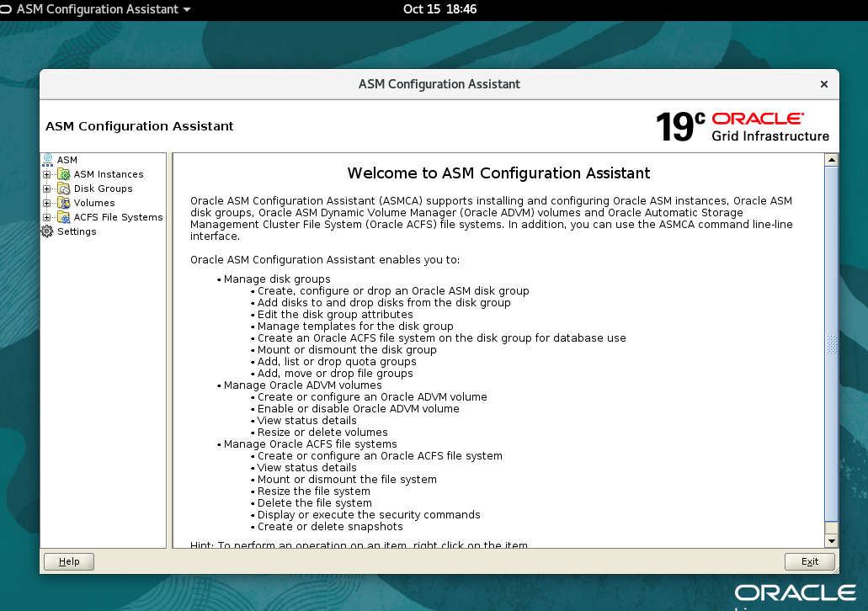Select the ASM Instances label
The image size is (868, 611).
[x=109, y=174]
